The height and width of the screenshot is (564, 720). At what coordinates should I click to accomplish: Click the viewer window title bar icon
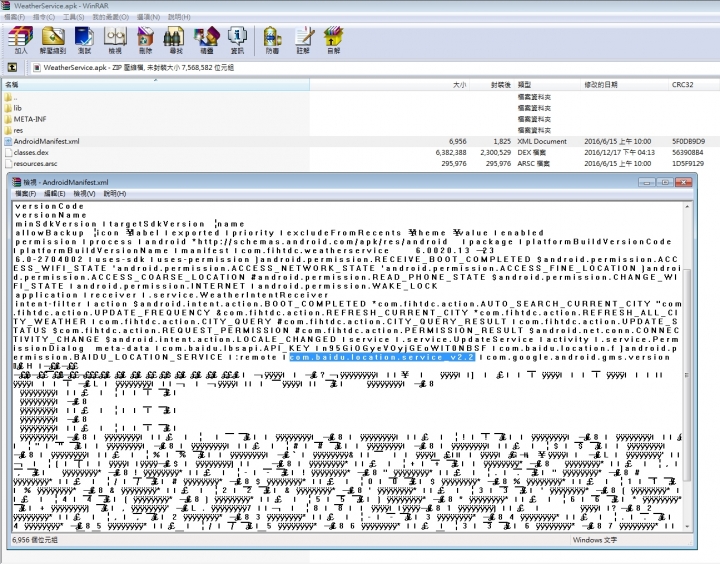click(17, 182)
